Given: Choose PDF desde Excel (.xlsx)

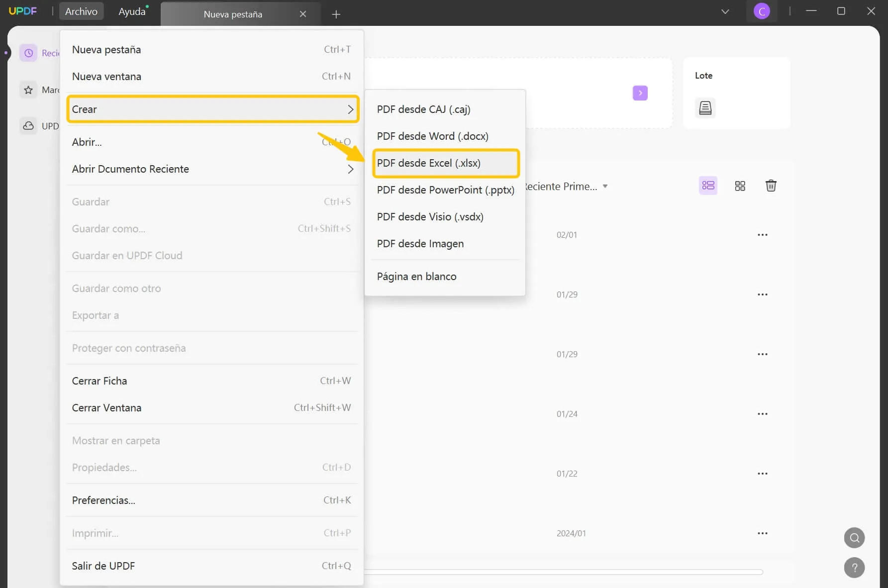Looking at the screenshot, I should [445, 163].
